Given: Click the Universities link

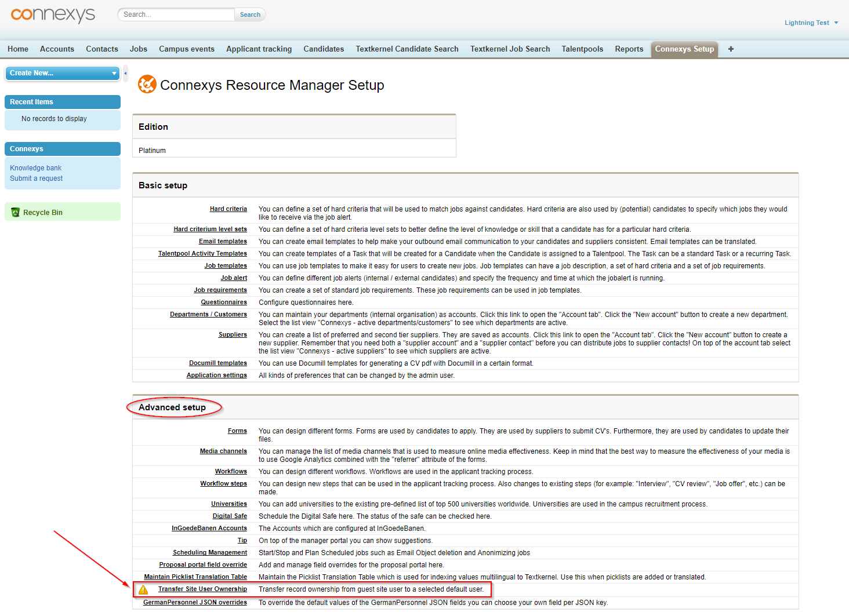Looking at the screenshot, I should coord(229,504).
